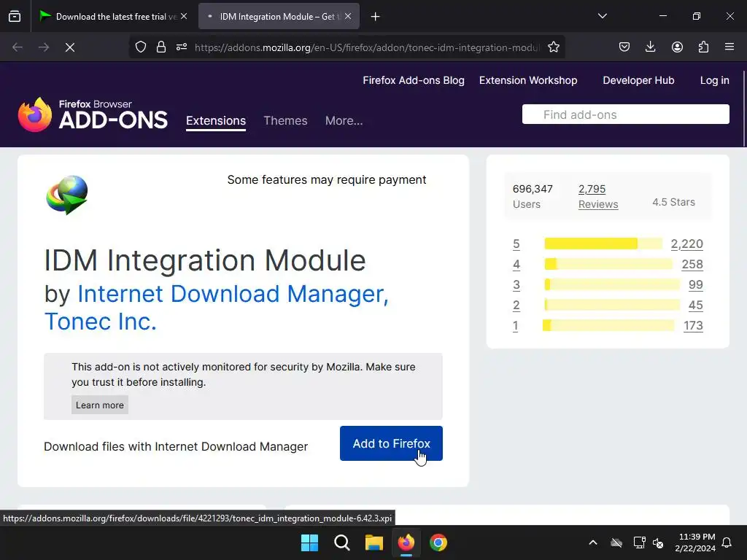Screen dimensions: 747x560
Task: Open Extension Workshop link
Action: [528, 80]
